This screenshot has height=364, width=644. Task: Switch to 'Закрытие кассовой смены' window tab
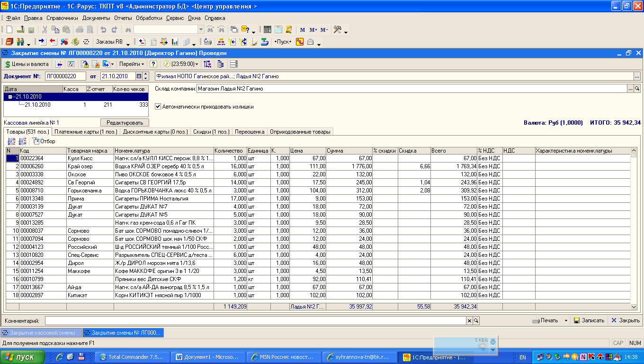pos(41,333)
